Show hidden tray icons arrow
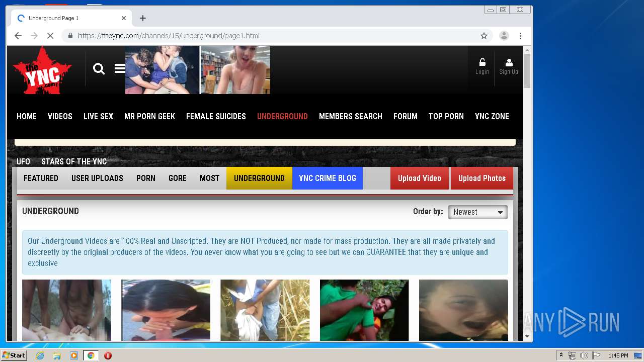Screen dimensions: 644x362 point(561,355)
